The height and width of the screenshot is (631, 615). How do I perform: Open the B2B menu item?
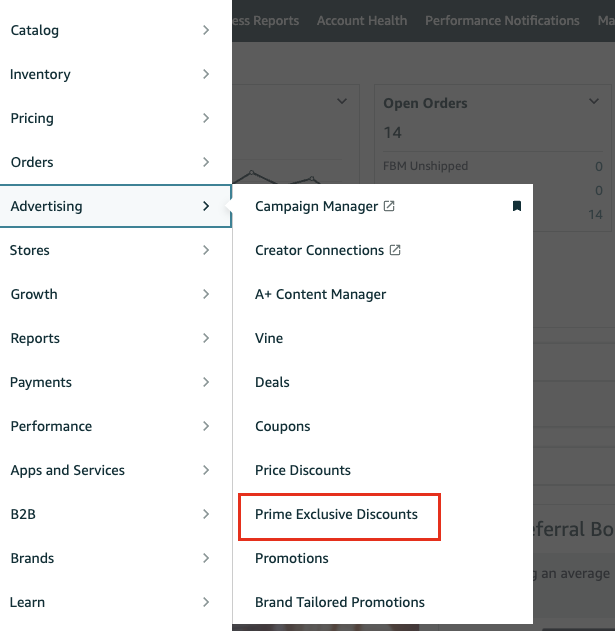pyautogui.click(x=23, y=514)
